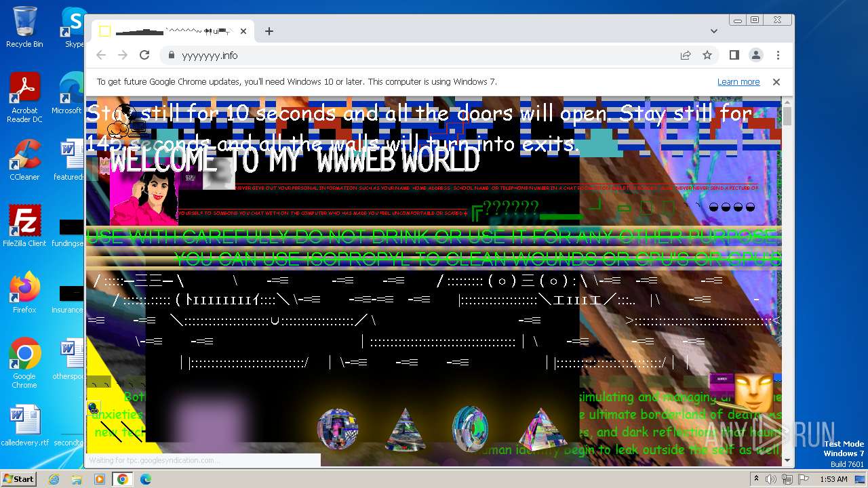Click the second glass pyramid image
Screen dimensions: 868x488
pyautogui.click(x=541, y=430)
